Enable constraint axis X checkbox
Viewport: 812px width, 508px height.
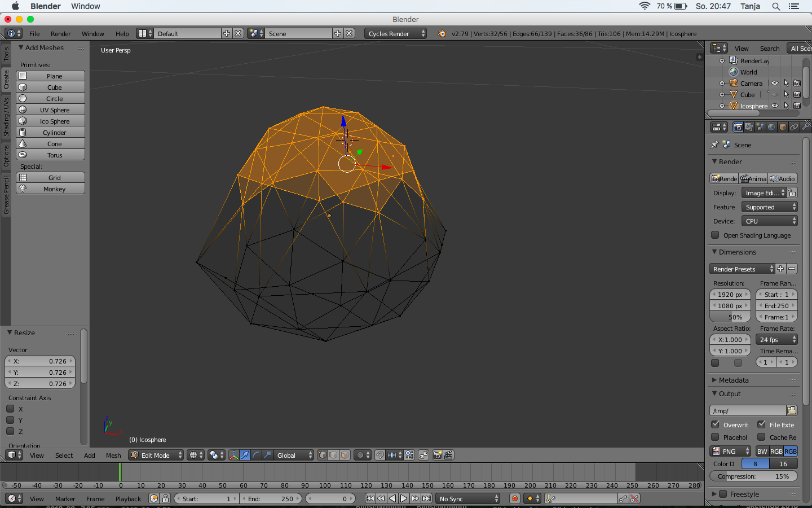click(10, 409)
